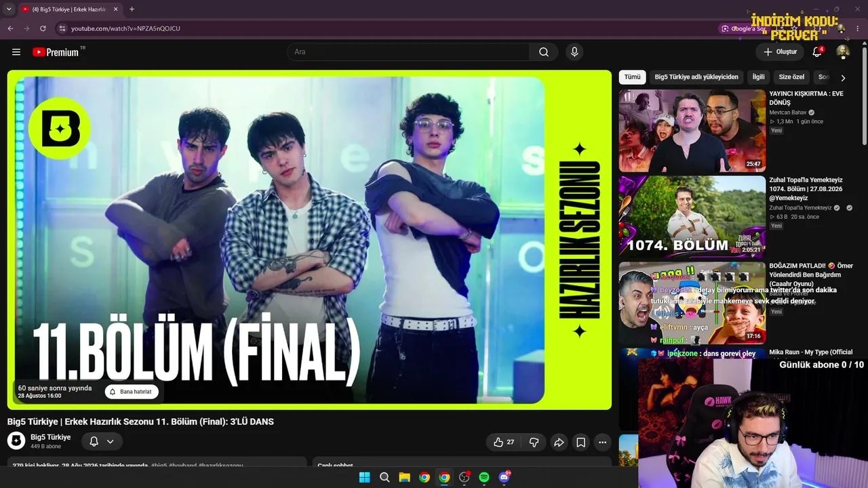Click the main video premiere player
Screen dimensions: 868x488
[x=309, y=240]
